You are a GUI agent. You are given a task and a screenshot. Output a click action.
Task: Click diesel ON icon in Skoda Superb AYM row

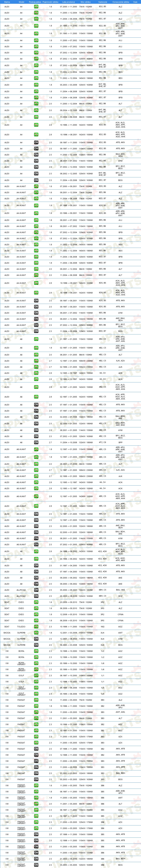pos(36,639)
